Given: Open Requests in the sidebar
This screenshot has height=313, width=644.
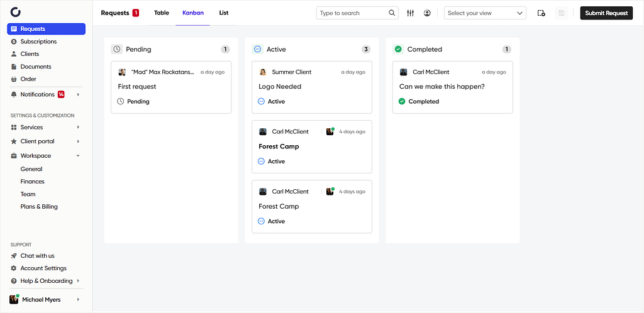Looking at the screenshot, I should coord(47,29).
